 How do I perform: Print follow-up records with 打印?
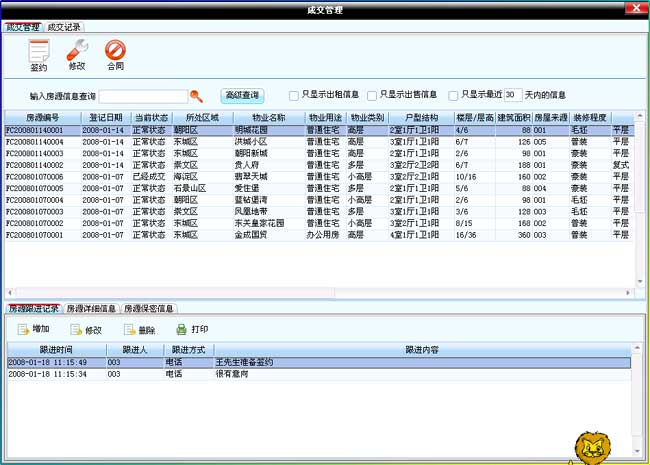coord(192,329)
